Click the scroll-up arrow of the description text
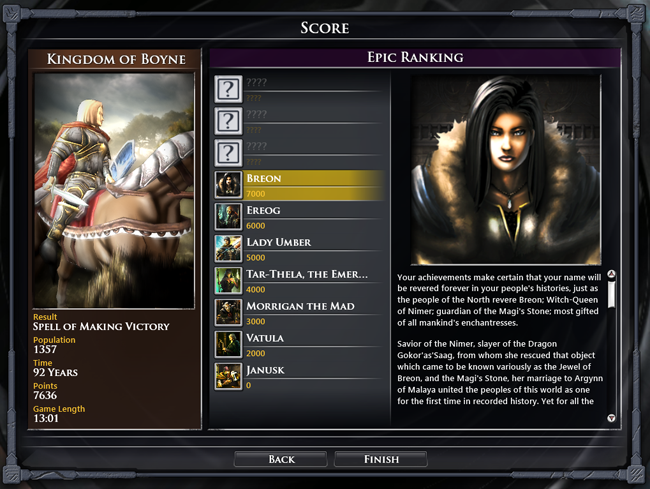Screen dimensions: 650x489 (611, 274)
